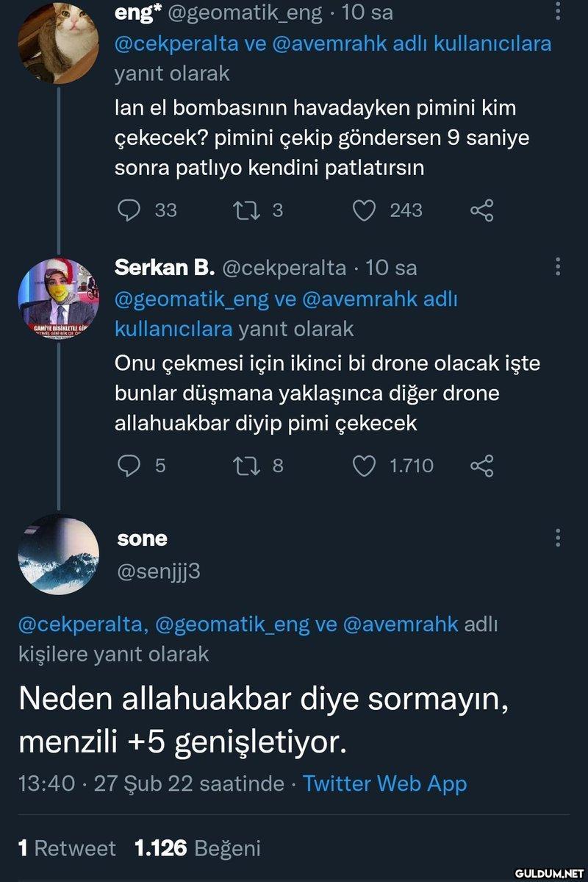Like Serkan B.'s tweet
The width and height of the screenshot is (588, 882).
click(365, 466)
